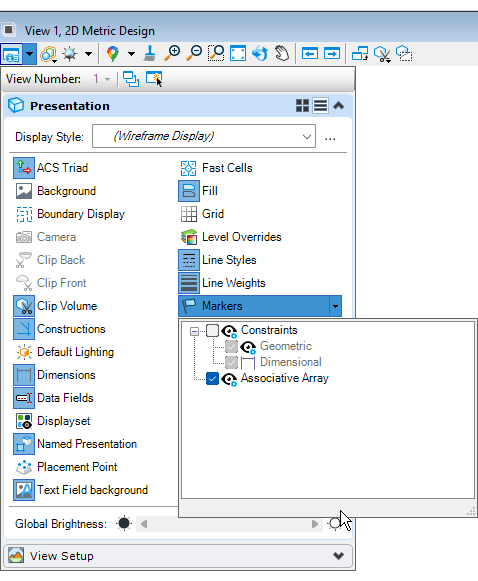This screenshot has height=581, width=478.
Task: Switch Presentation panel to list layout
Action: pos(320,106)
